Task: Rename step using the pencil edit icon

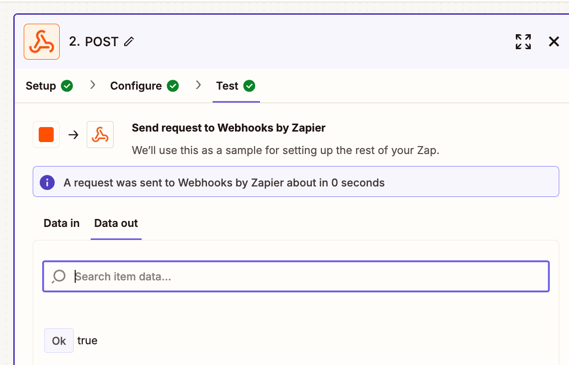Action: [129, 42]
